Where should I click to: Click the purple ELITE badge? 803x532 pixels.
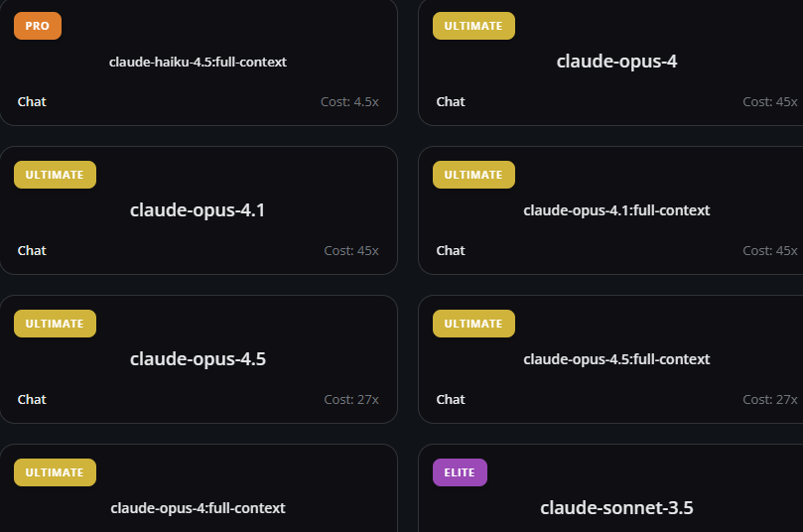[460, 472]
